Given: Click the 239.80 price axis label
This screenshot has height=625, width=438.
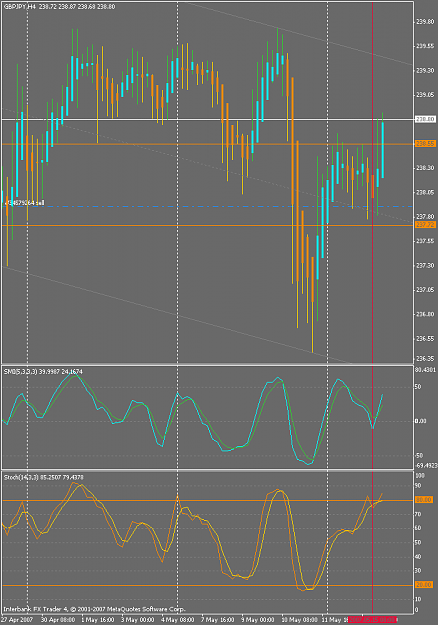Looking at the screenshot, I should 425,22.
